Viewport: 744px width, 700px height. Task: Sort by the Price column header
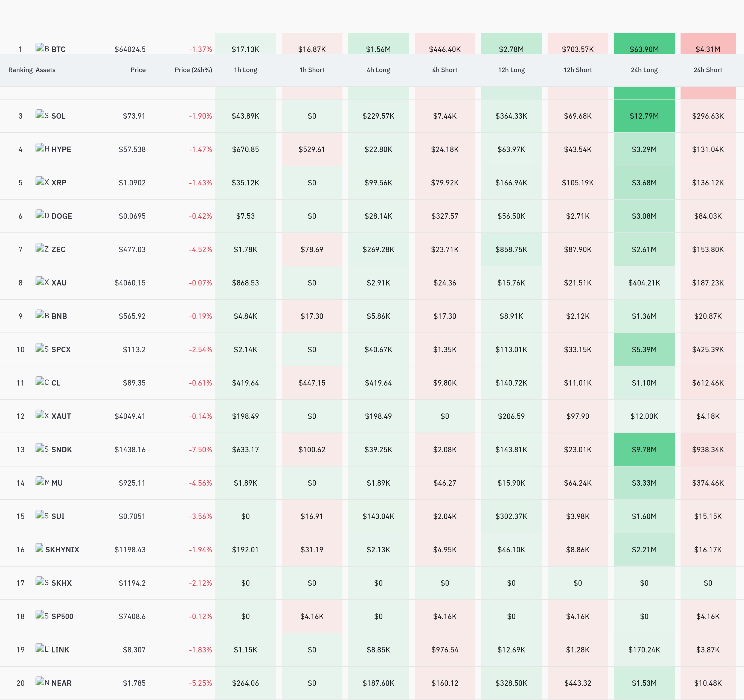click(138, 70)
